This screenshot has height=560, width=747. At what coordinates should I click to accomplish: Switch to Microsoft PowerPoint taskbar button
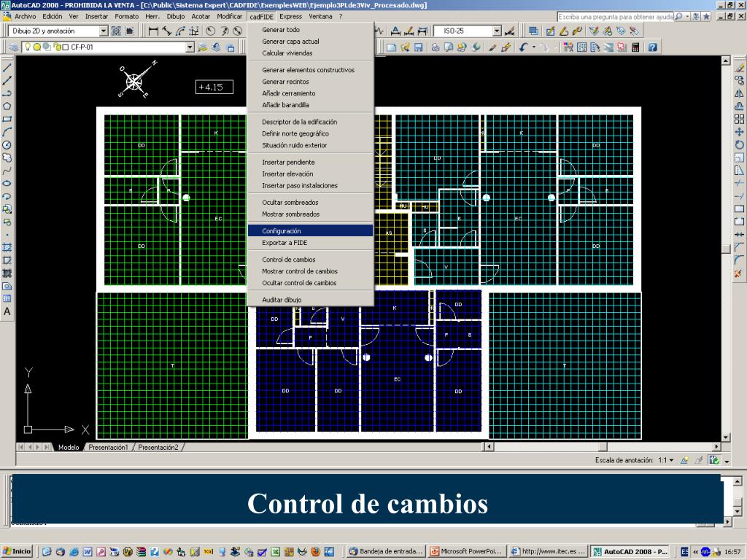(x=466, y=551)
